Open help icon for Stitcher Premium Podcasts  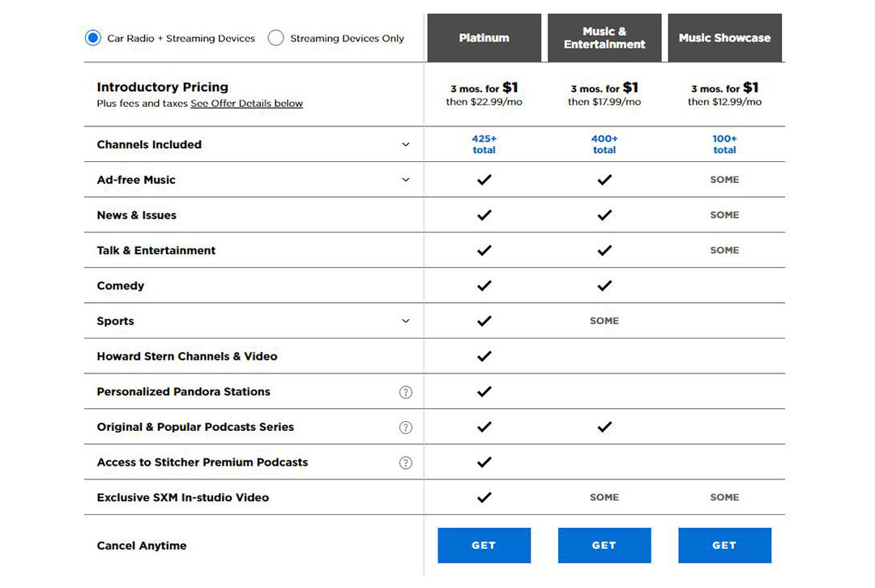[406, 462]
